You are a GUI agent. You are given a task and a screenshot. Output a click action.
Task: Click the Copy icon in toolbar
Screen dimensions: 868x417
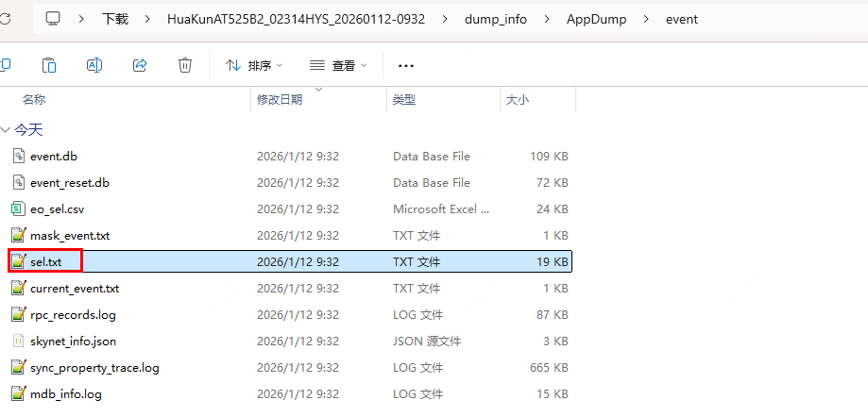(x=49, y=65)
